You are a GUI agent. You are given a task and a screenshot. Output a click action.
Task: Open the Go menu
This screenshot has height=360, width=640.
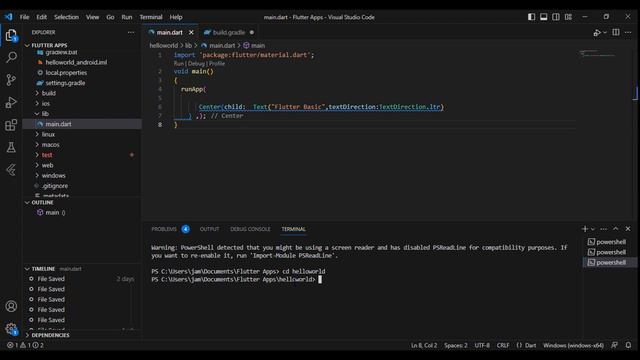coord(110,17)
